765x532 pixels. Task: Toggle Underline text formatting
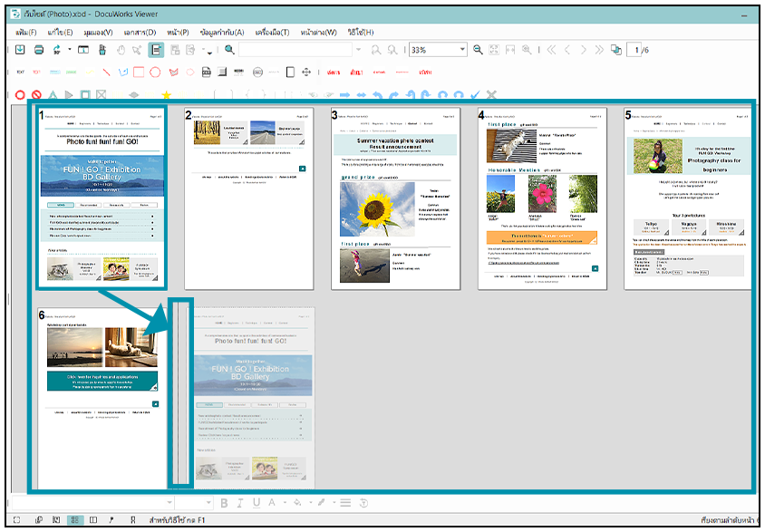tap(257, 503)
